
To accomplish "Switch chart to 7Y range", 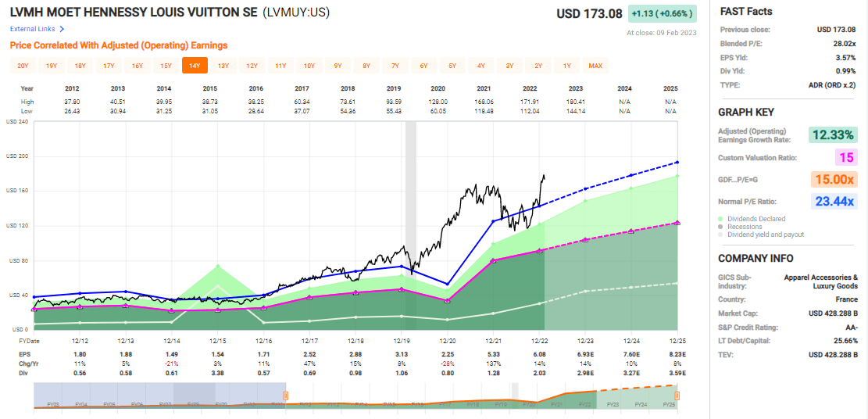I will pyautogui.click(x=395, y=66).
